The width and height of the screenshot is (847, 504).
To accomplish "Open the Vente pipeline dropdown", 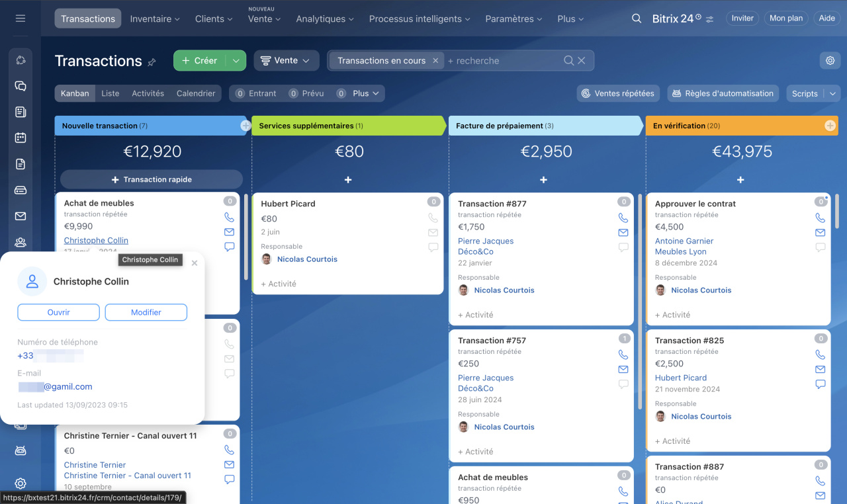I will (286, 61).
